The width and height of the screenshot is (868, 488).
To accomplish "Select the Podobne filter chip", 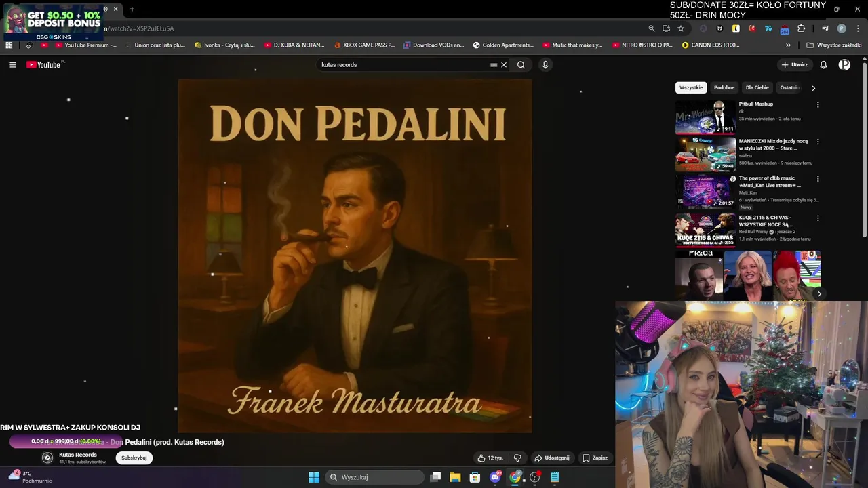I will pyautogui.click(x=724, y=87).
